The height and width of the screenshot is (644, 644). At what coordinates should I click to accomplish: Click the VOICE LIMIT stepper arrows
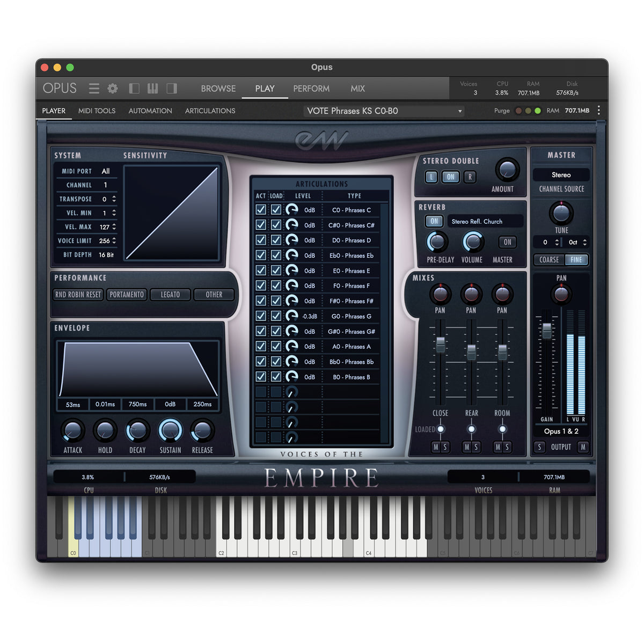114,241
